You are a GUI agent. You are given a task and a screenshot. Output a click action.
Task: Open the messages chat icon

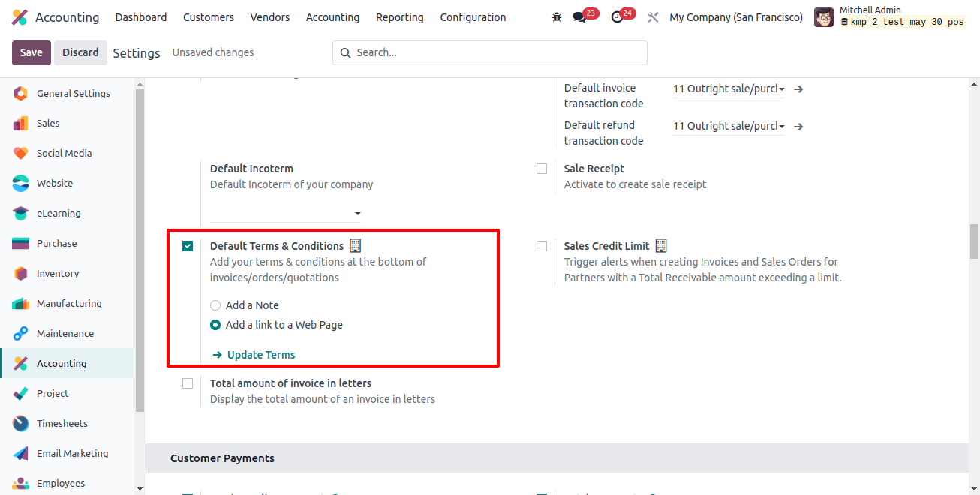click(x=579, y=17)
